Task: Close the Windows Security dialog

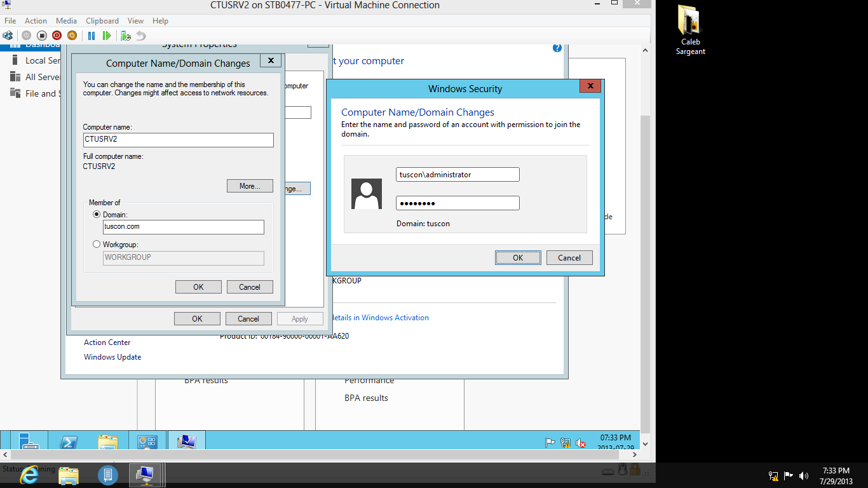Action: click(590, 86)
